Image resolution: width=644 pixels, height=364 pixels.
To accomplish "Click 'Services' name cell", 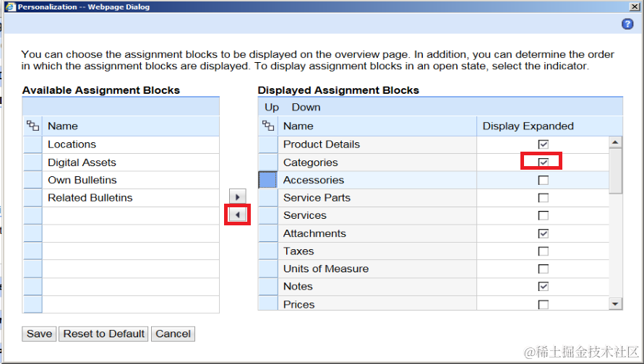I will [377, 215].
